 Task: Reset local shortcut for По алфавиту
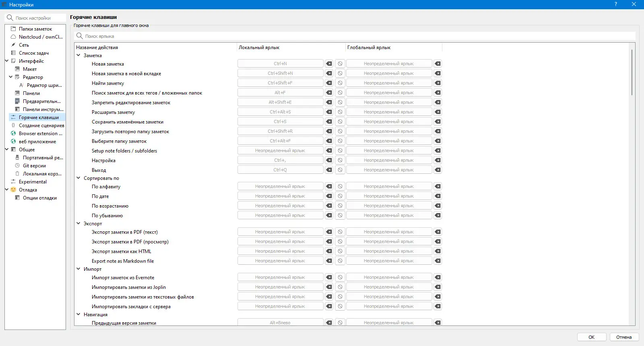[340, 186]
